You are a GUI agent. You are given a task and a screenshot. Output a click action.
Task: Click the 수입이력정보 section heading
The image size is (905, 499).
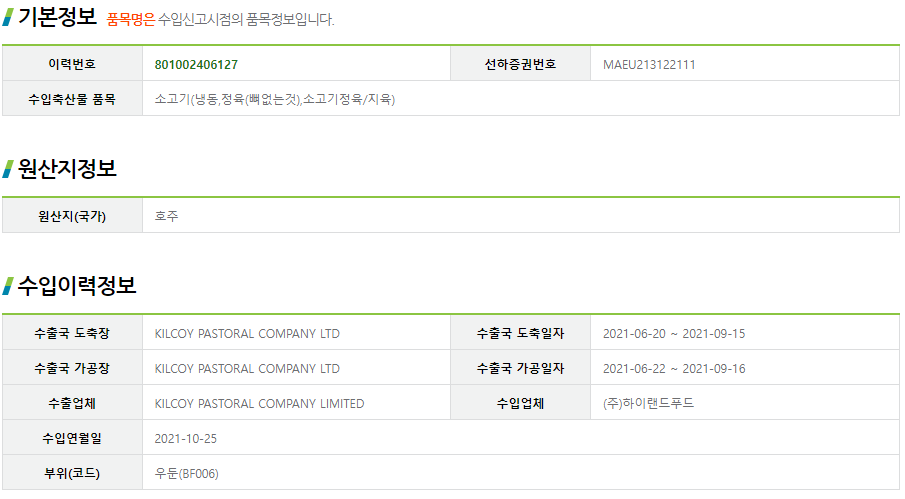77,286
